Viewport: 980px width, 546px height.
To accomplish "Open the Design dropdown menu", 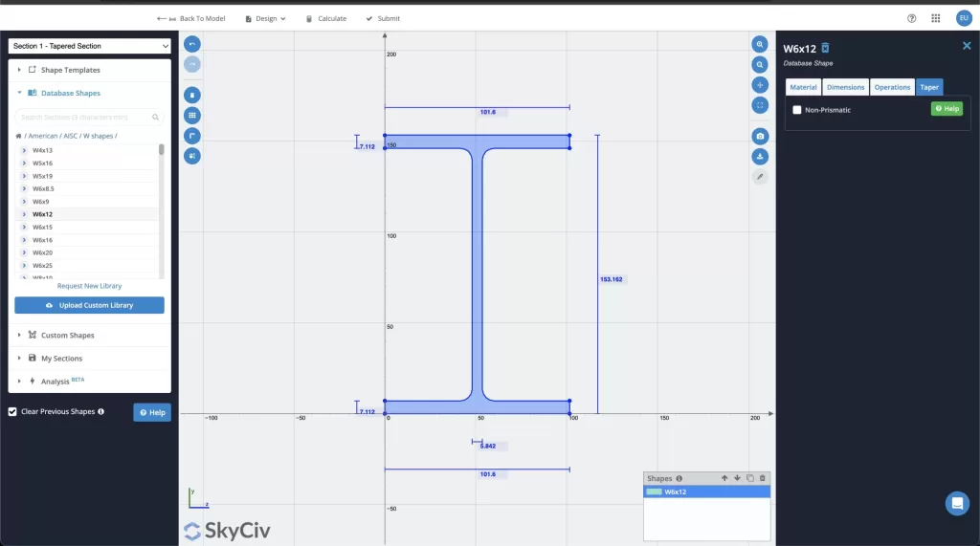I will tap(266, 19).
